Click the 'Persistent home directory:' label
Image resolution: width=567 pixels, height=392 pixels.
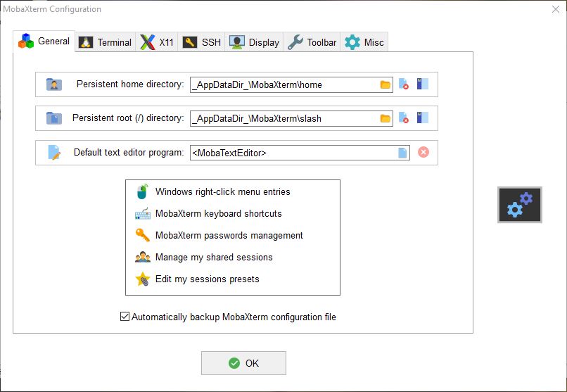(130, 84)
